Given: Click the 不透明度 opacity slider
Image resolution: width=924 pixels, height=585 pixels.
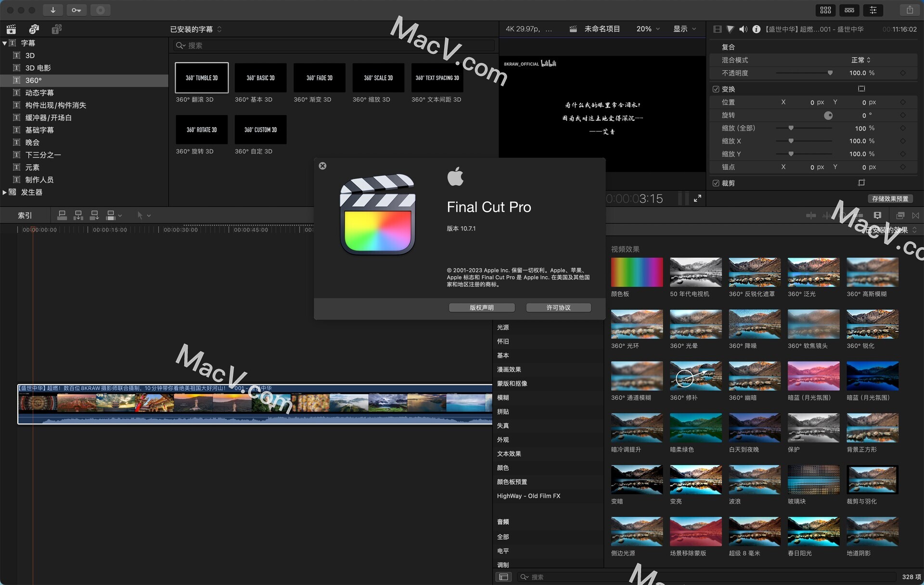Looking at the screenshot, I should (804, 73).
